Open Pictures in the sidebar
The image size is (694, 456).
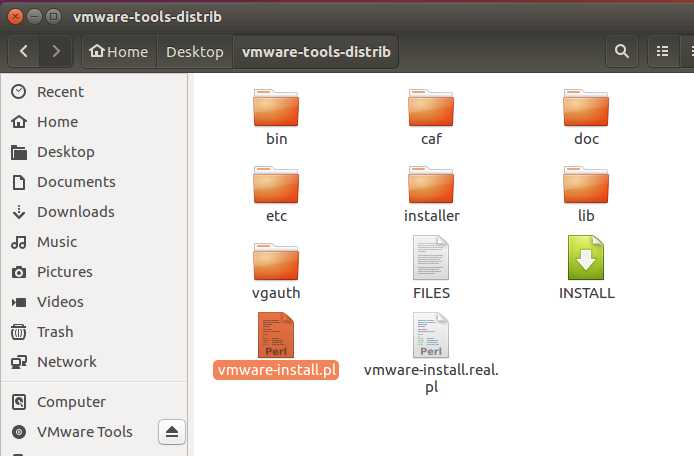[94, 272]
